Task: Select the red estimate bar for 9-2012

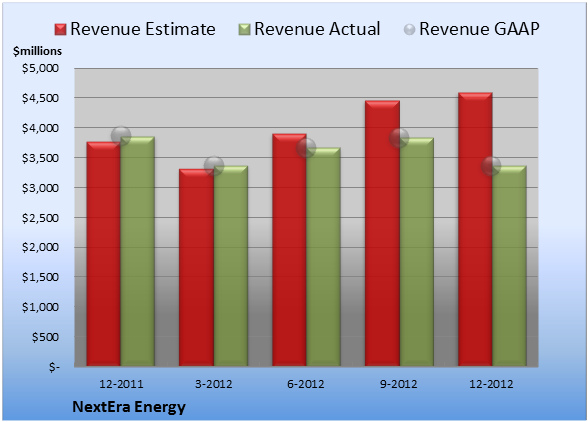Action: point(382,233)
